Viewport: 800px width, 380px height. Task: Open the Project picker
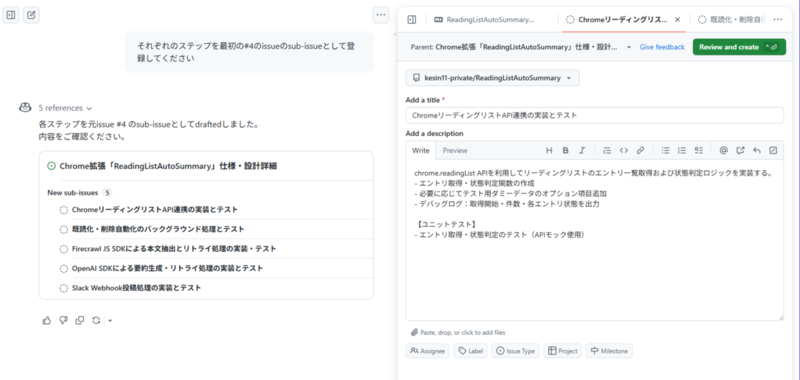click(563, 351)
